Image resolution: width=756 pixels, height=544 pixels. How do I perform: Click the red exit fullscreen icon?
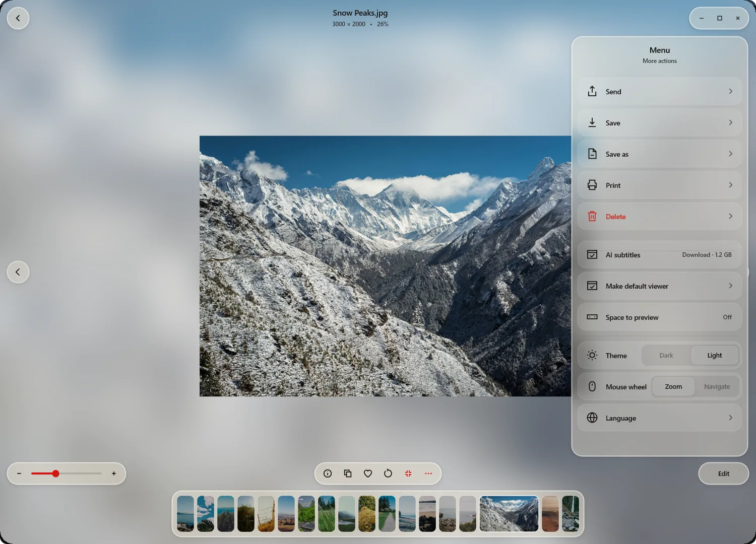coord(408,473)
